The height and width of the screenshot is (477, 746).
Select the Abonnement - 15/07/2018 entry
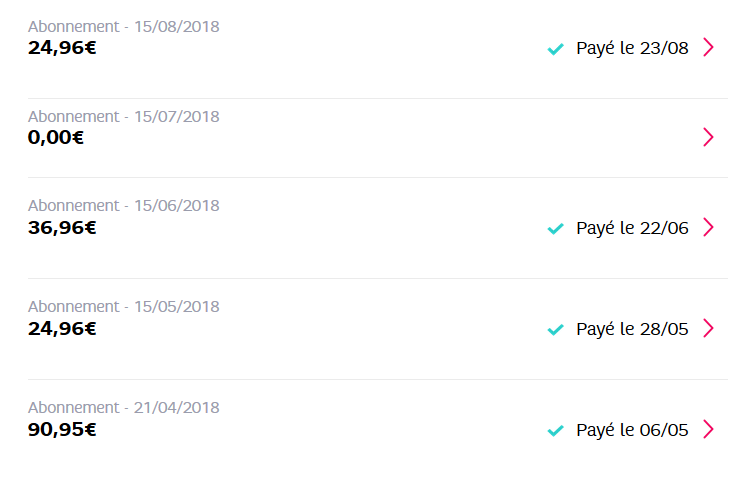click(123, 117)
